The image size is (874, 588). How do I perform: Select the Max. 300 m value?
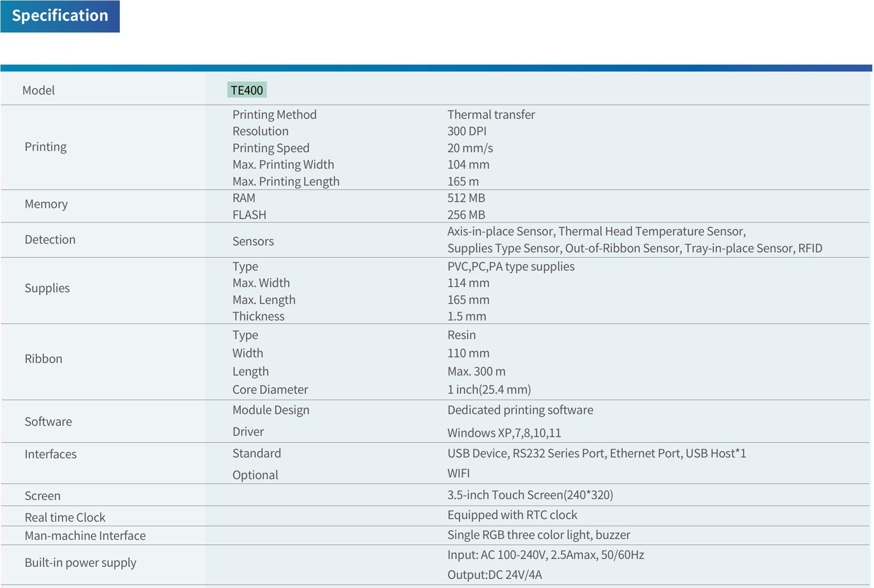pyautogui.click(x=476, y=371)
